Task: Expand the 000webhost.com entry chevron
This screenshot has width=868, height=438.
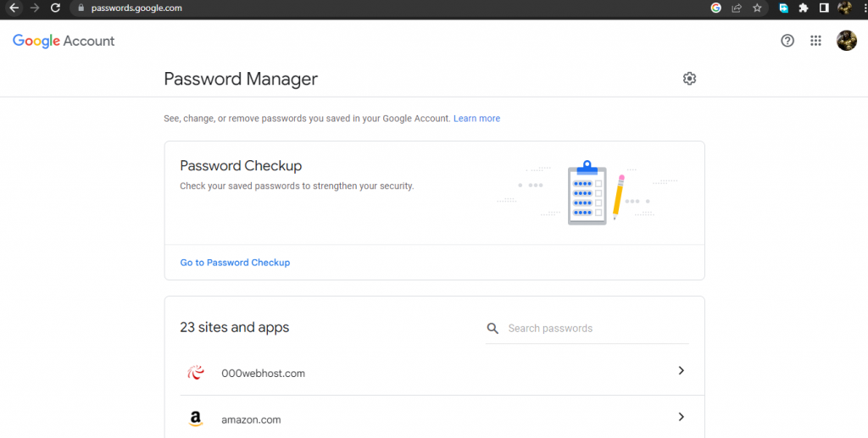Action: [x=682, y=370]
